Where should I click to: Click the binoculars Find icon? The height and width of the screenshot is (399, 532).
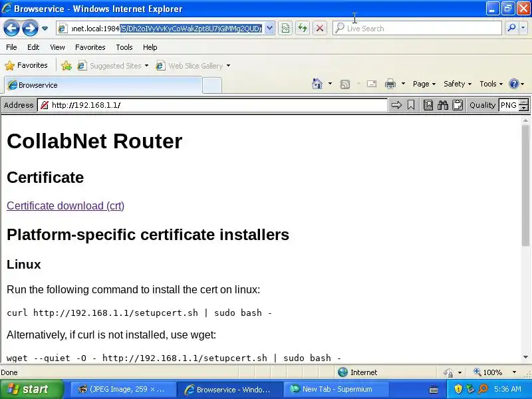(443, 105)
